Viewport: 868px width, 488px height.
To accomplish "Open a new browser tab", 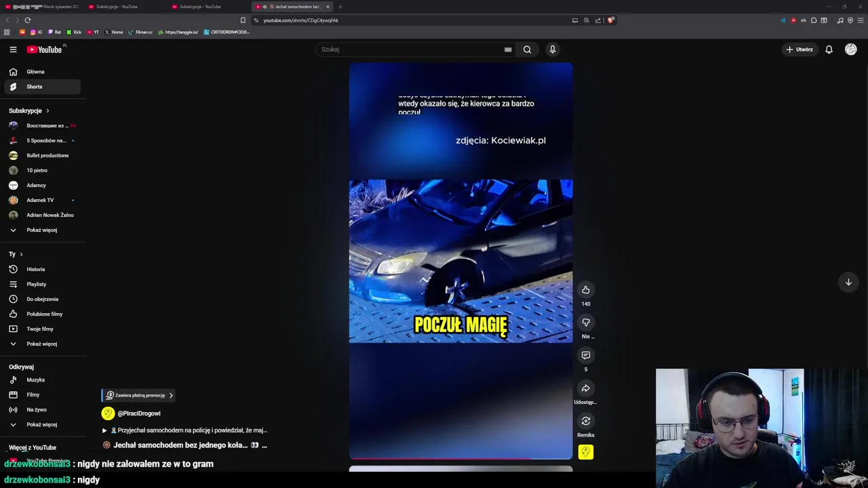I will pos(340,7).
